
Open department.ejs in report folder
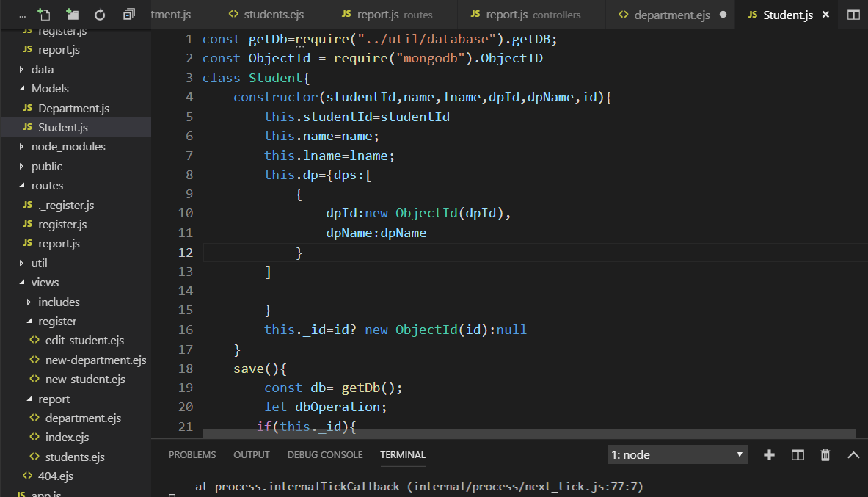[76, 418]
